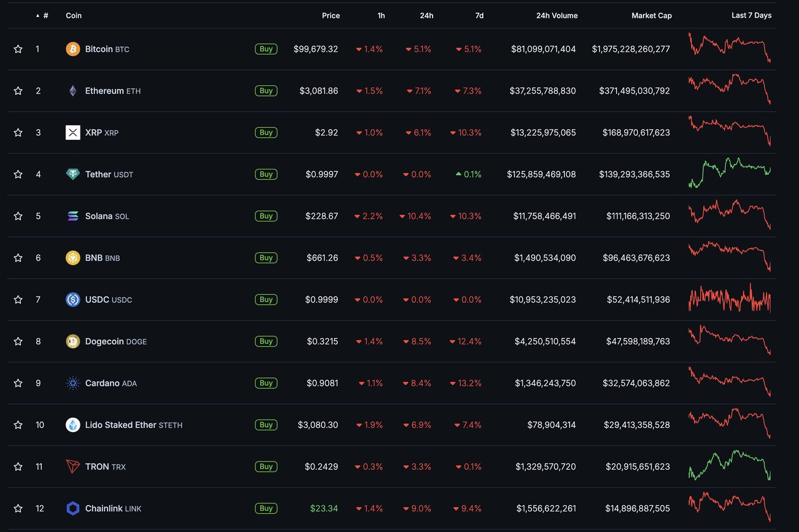Open the Ethereum ETH coin page

coord(113,90)
